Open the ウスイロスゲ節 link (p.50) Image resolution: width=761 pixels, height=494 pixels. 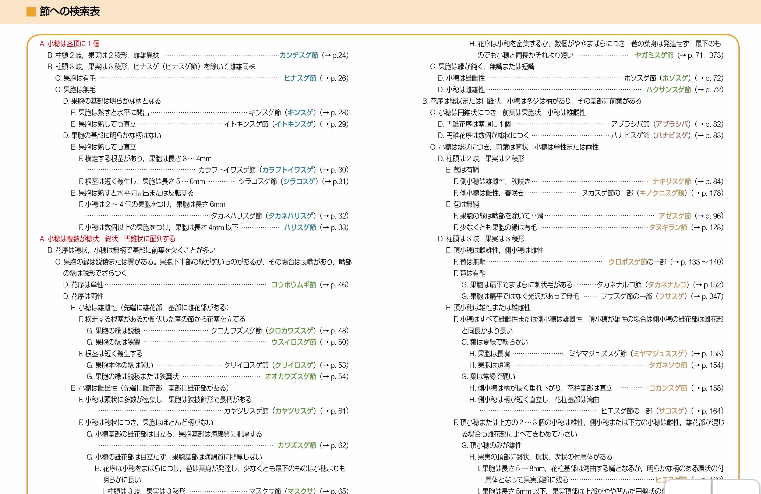point(294,342)
